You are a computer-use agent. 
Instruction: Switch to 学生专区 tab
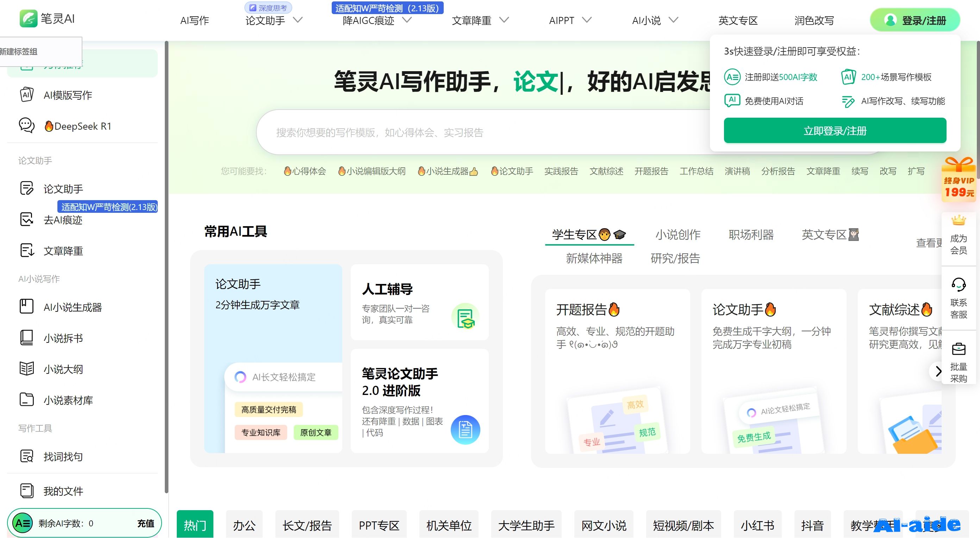click(x=589, y=235)
